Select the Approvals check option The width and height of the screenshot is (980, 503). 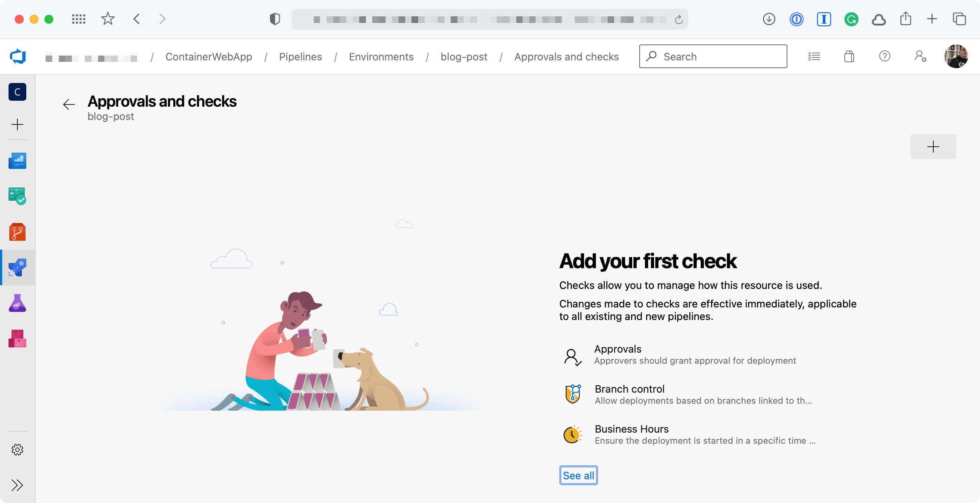coord(617,349)
